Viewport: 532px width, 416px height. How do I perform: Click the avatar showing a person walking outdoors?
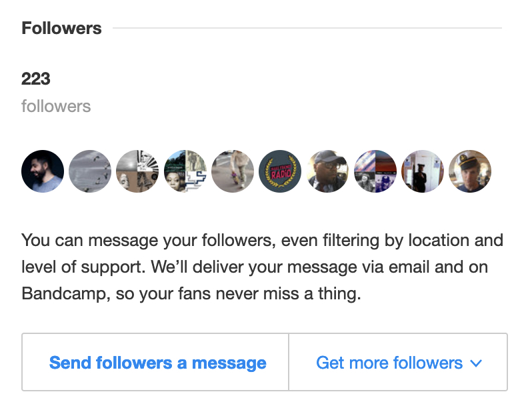point(233,171)
